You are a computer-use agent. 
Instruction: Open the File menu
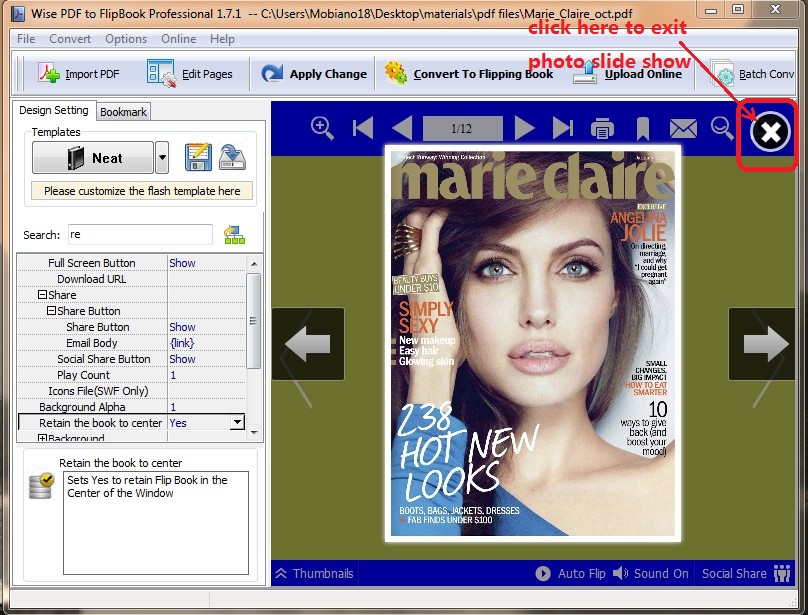point(26,39)
